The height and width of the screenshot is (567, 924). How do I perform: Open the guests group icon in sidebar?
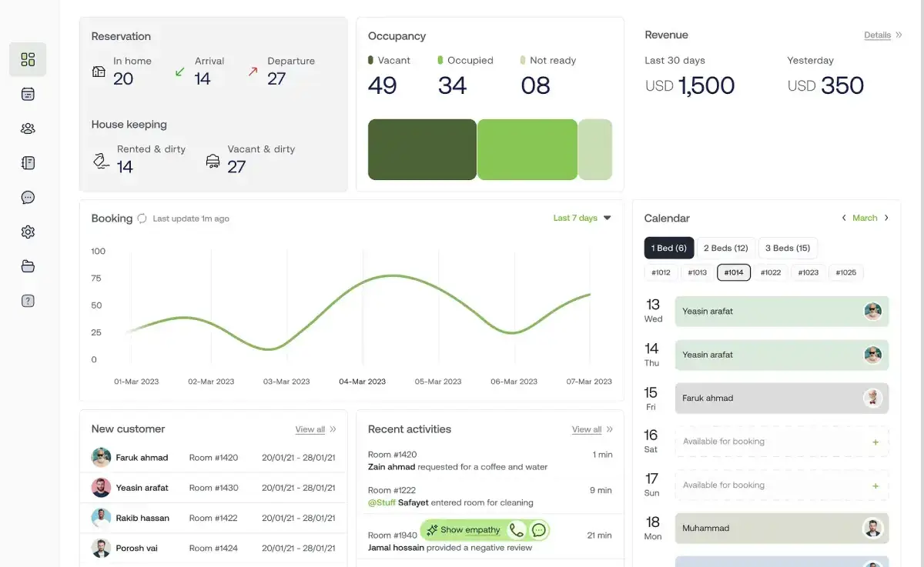click(x=28, y=128)
